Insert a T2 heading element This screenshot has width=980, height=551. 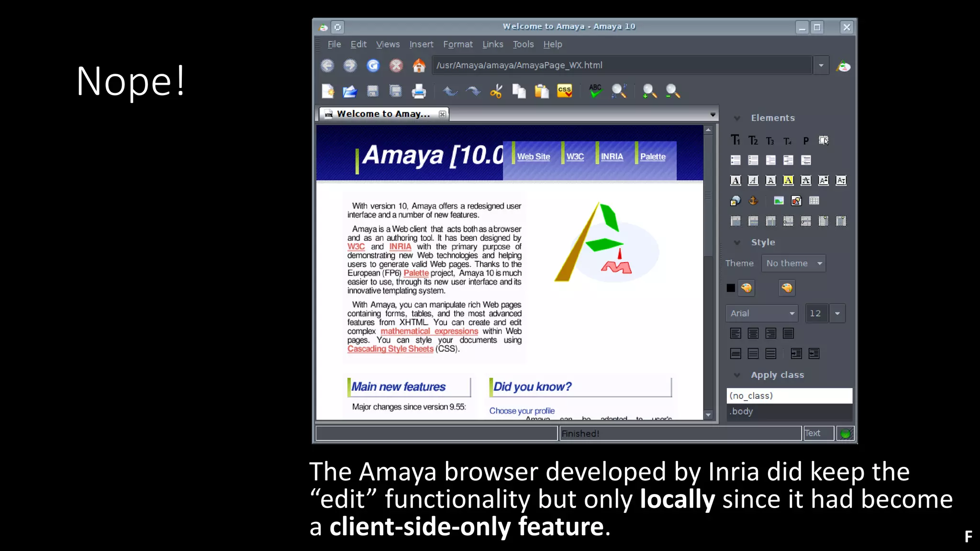pos(753,140)
